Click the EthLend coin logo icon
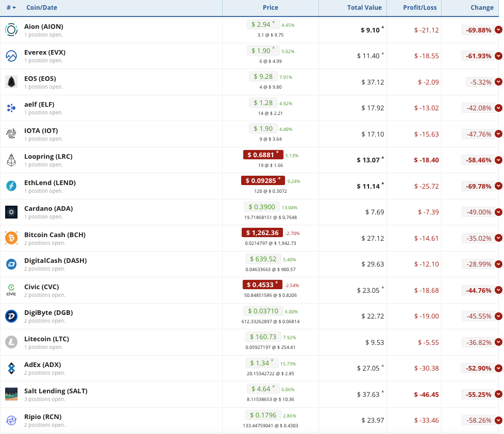The image size is (504, 434). 11,186
